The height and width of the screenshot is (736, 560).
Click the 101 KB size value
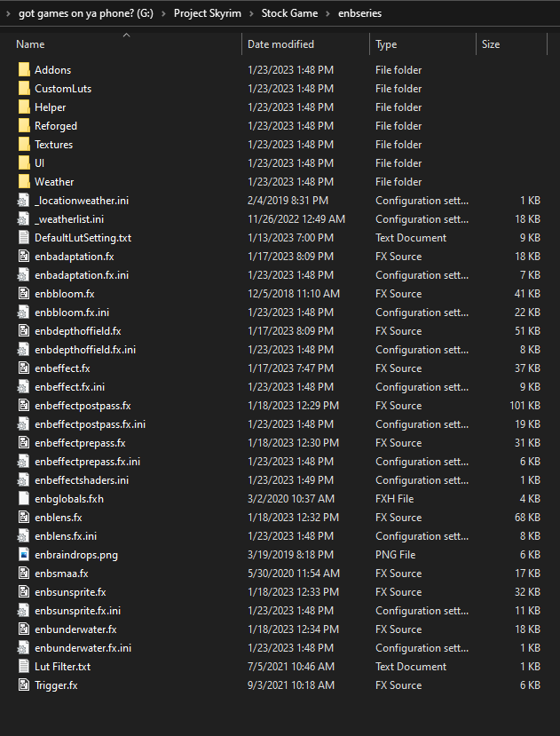click(525, 406)
